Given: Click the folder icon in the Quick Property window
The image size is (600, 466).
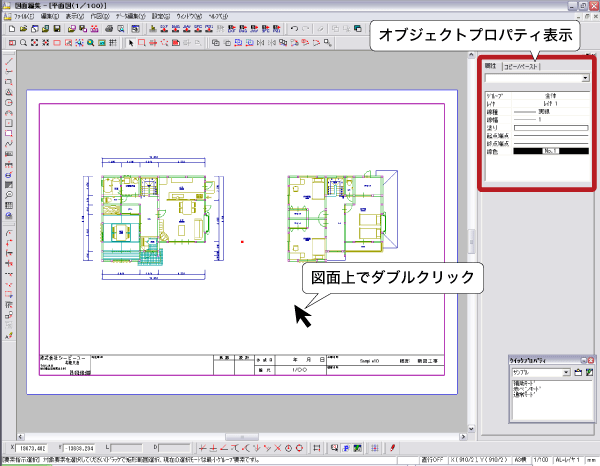Looking at the screenshot, I should [578, 372].
